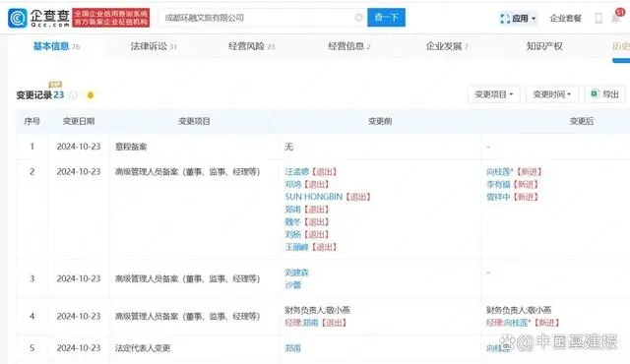Image resolution: width=630 pixels, height=364 pixels.
Task: Open the 企业套餐 link
Action: coord(566,18)
